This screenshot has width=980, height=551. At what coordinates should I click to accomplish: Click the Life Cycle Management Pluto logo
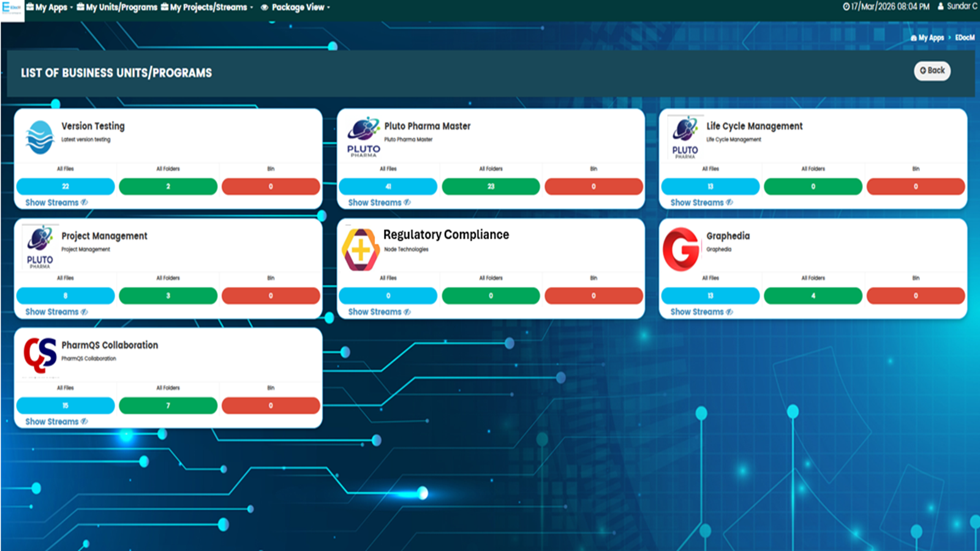click(685, 137)
